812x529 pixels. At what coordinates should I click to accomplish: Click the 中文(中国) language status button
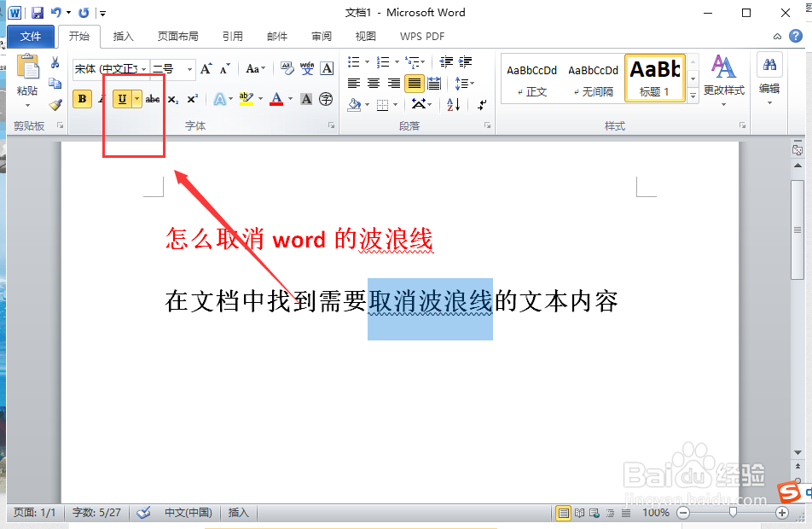(x=188, y=513)
